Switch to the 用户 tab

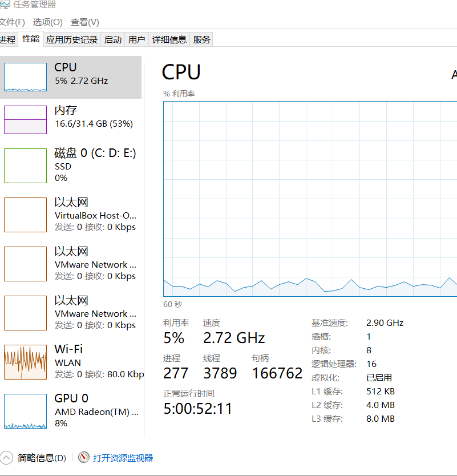(137, 39)
